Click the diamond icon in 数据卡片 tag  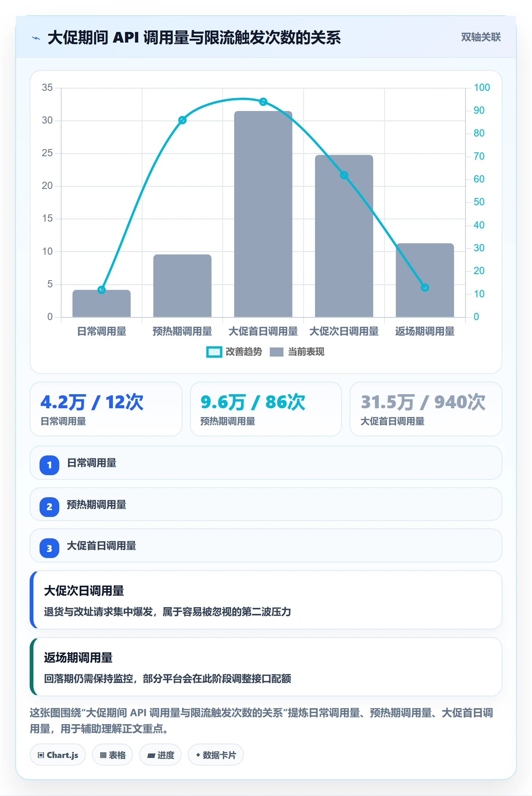(x=198, y=755)
